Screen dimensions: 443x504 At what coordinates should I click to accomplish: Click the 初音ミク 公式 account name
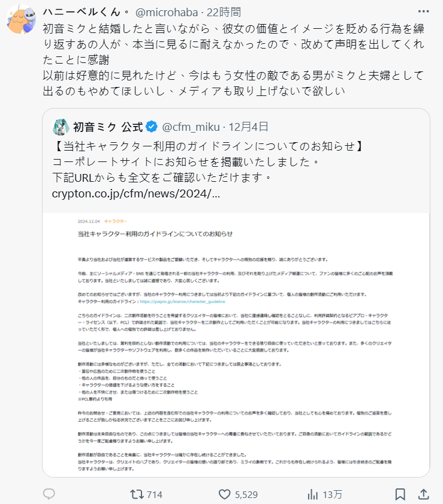coord(108,127)
